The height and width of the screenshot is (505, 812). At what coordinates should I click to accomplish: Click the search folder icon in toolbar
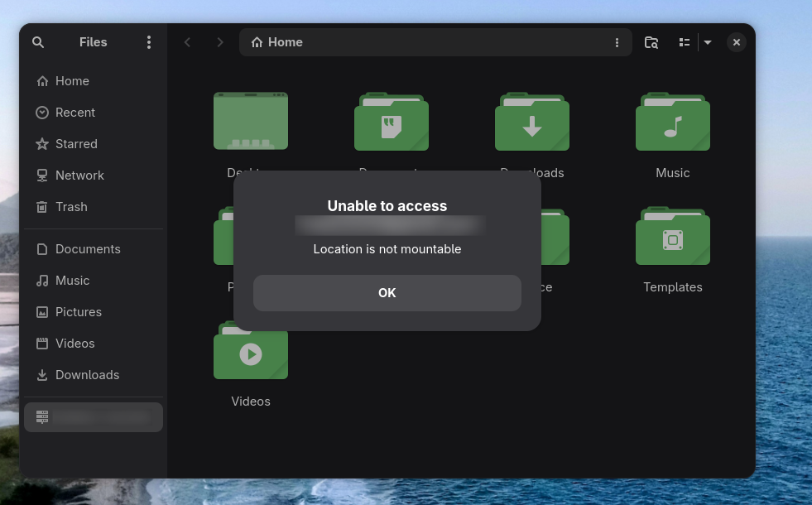coord(651,42)
